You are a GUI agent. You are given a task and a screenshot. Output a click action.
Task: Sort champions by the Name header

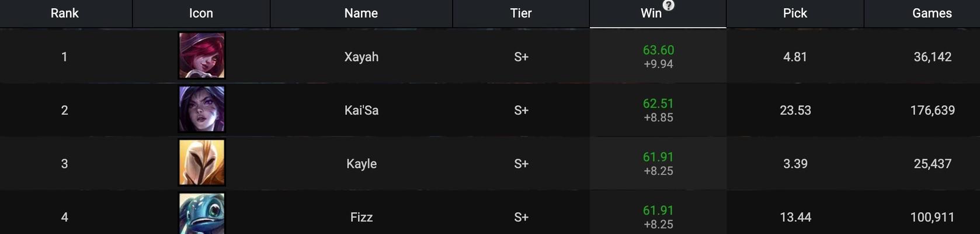[x=361, y=13]
